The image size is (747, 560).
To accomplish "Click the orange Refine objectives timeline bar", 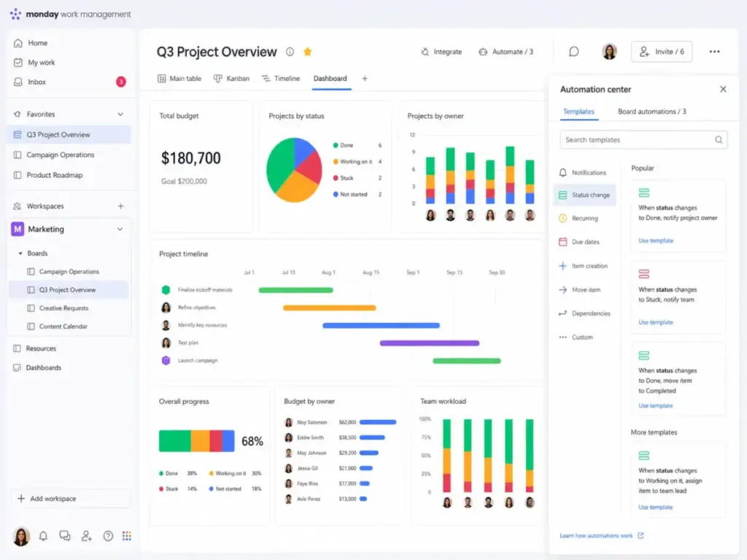I will [329, 308].
